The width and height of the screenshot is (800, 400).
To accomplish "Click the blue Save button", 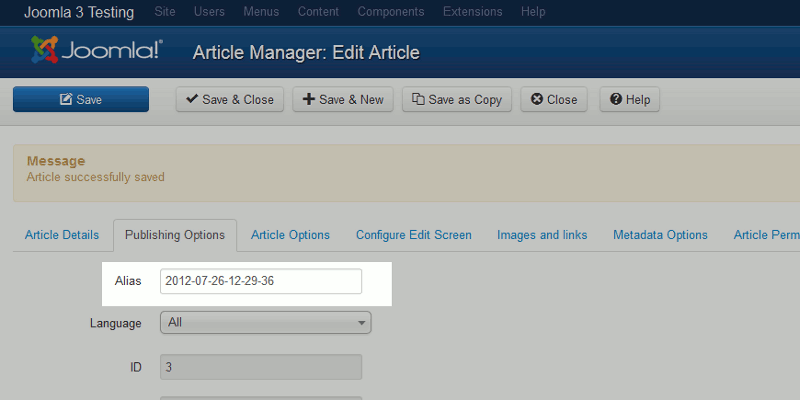I will coord(81,100).
